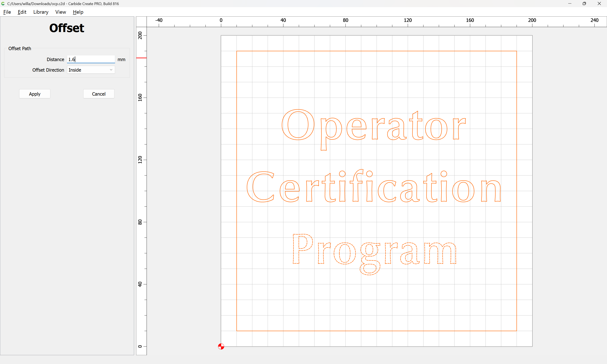
Task: Click the red cursor marker on vertical ruler
Action: click(x=141, y=58)
